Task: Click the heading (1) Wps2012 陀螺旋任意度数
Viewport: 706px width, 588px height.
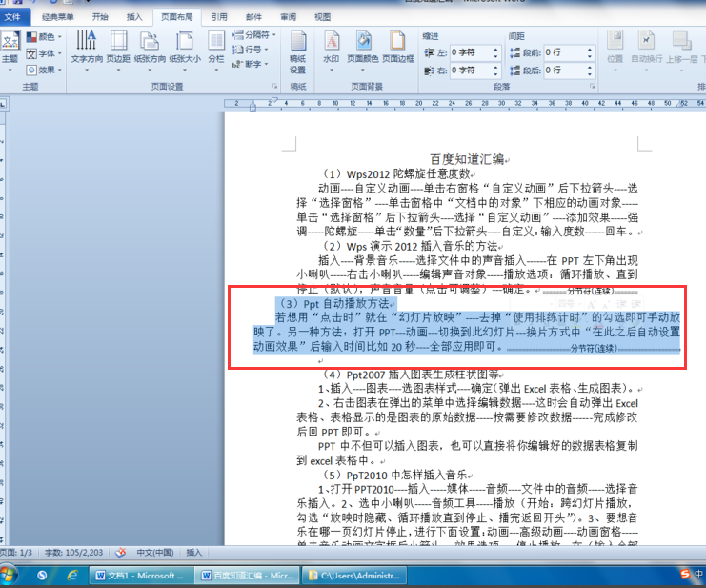Action: [x=396, y=173]
